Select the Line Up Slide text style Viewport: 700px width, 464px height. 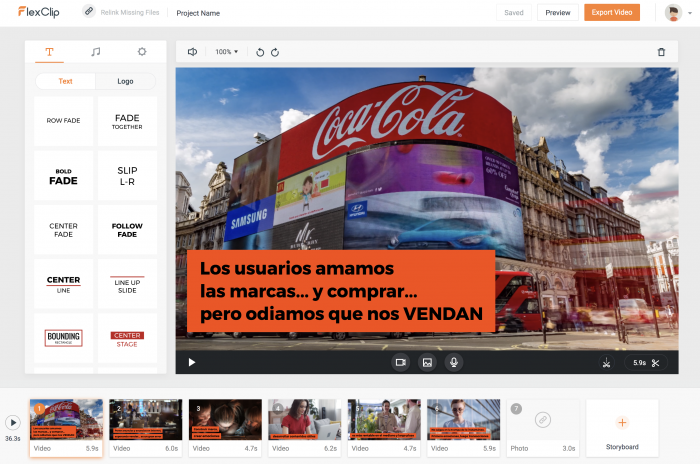(x=127, y=284)
